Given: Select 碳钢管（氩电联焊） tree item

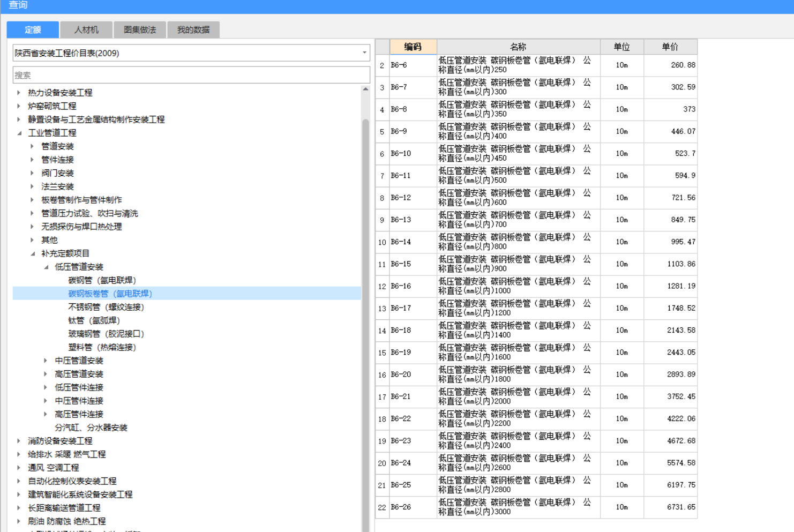Looking at the screenshot, I should coord(102,280).
